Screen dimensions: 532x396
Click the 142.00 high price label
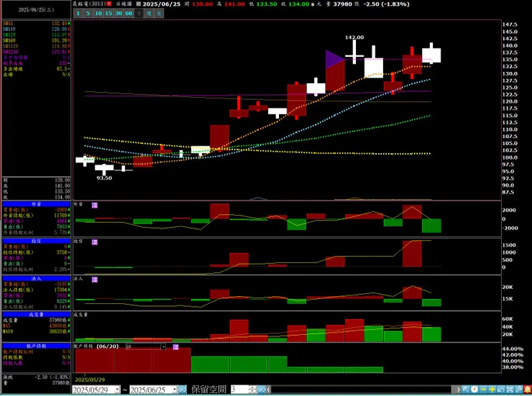point(354,37)
